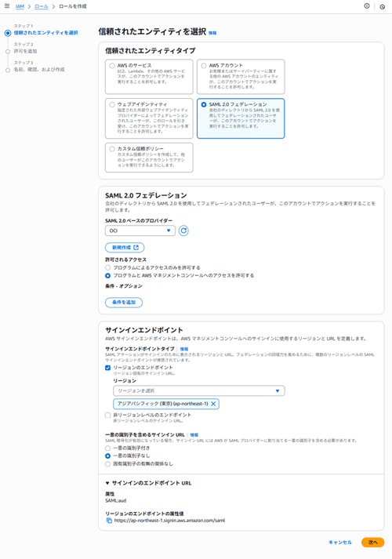The height and width of the screenshot is (559, 392).
Task: Open 情報 link for endpoint type
Action: [184, 349]
